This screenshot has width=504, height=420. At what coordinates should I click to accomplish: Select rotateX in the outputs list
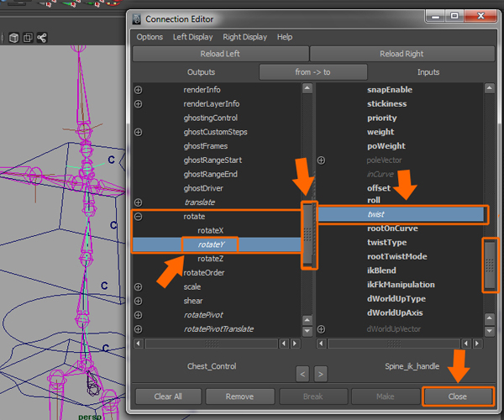click(x=211, y=231)
